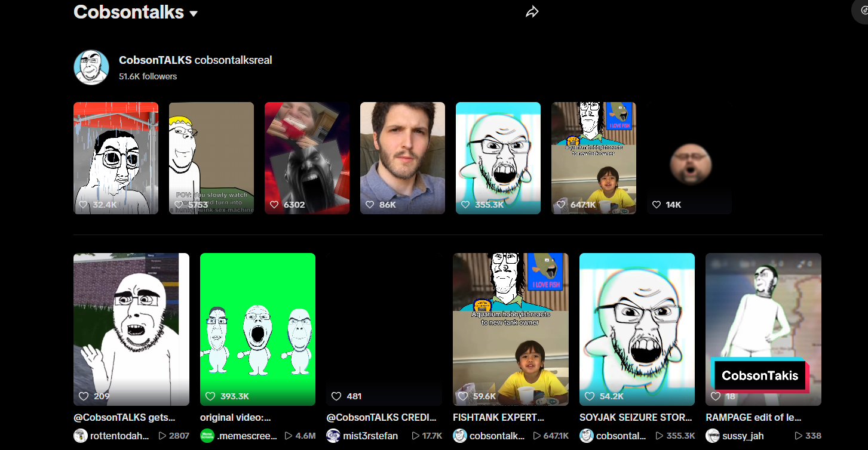Click the heart icon beside 5753
The height and width of the screenshot is (450, 868).
(179, 205)
